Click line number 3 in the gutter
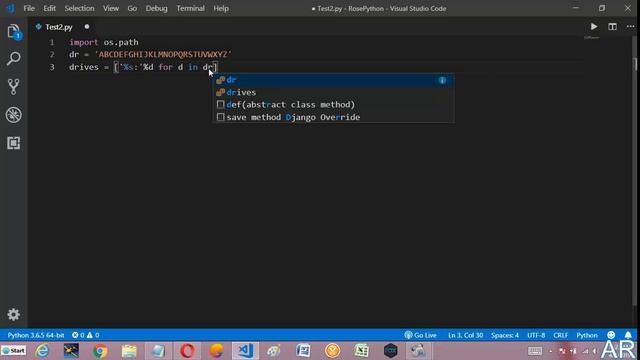 (52, 67)
